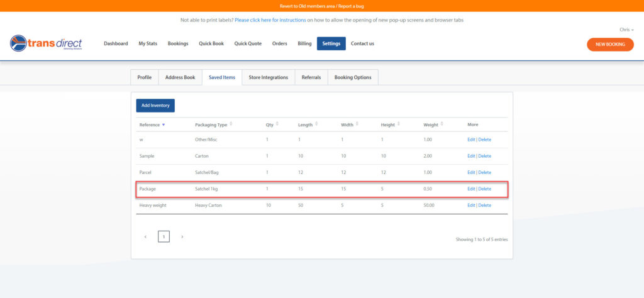This screenshot has height=298, width=644.
Task: Click the 'Satchel 1kg' packaging cell
Action: [x=208, y=189]
